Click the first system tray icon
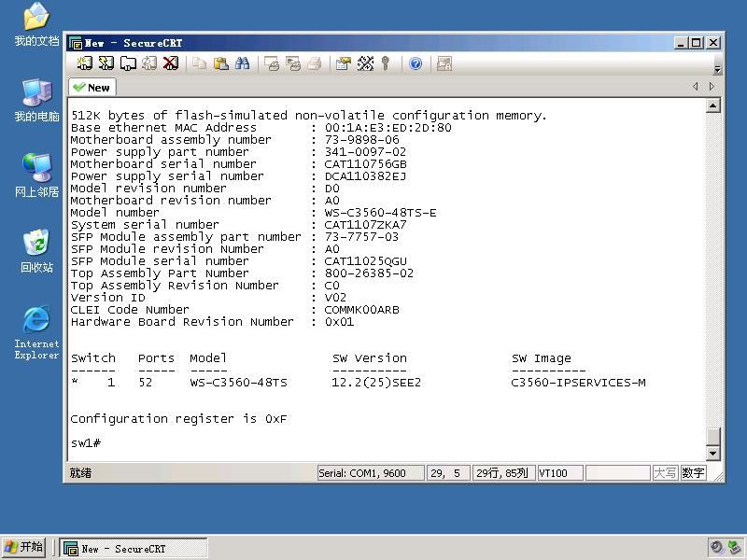 716,547
